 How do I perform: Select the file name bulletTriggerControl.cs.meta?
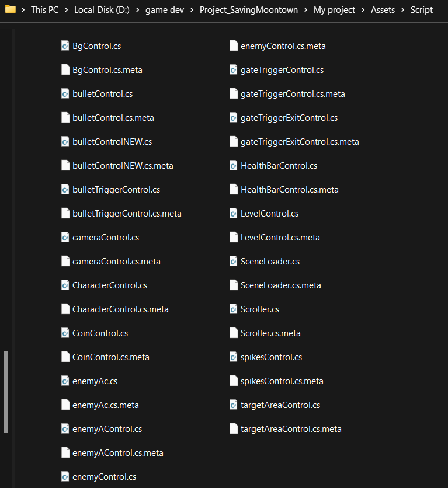(127, 214)
